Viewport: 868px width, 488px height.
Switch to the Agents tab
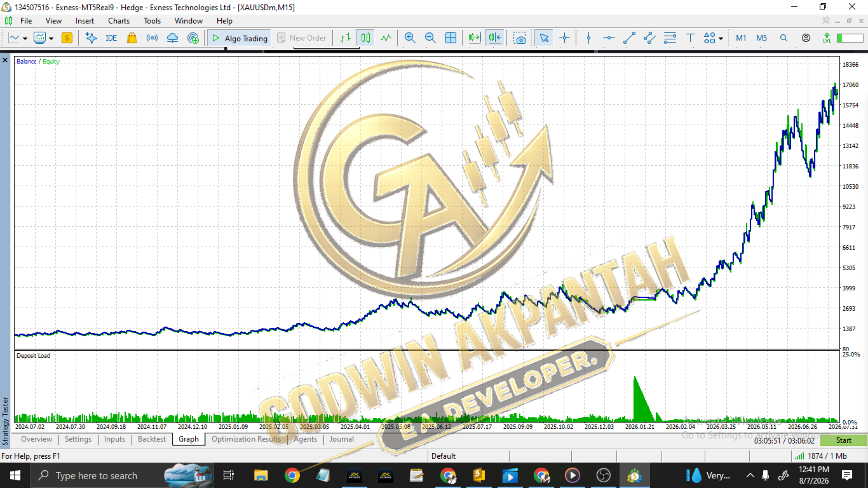(x=305, y=439)
